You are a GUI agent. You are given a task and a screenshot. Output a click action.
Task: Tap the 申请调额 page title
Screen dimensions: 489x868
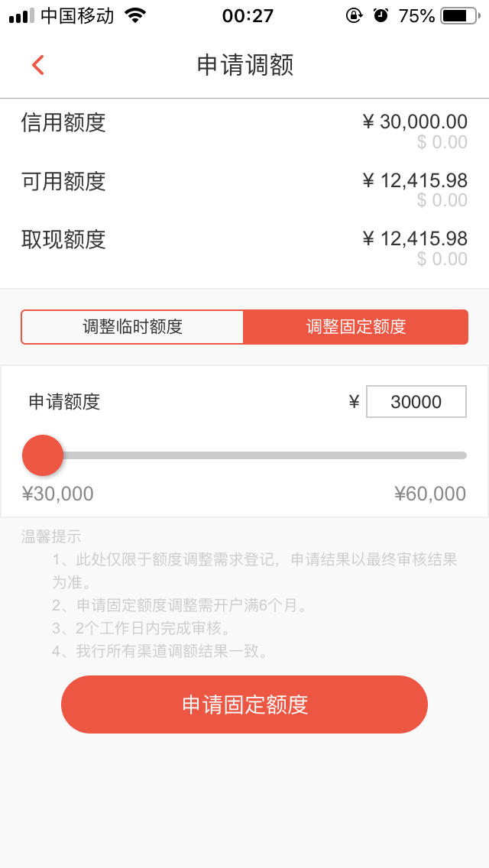(x=244, y=65)
